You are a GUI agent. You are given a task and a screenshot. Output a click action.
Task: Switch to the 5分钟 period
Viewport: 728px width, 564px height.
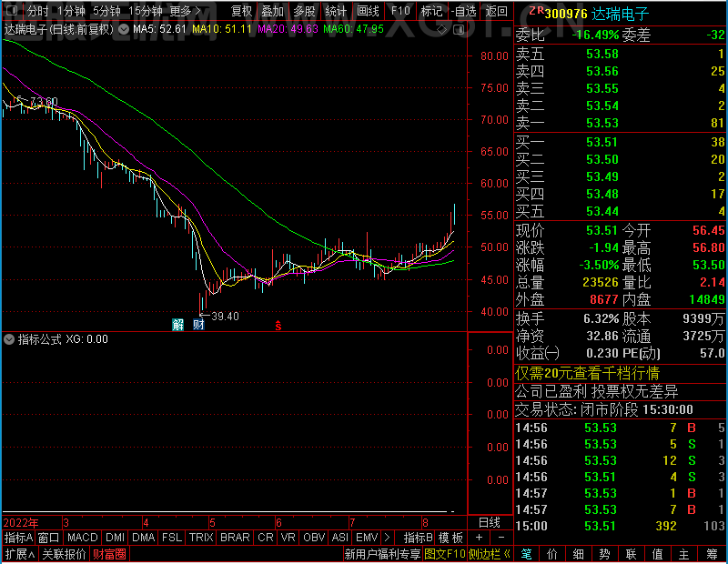click(106, 11)
